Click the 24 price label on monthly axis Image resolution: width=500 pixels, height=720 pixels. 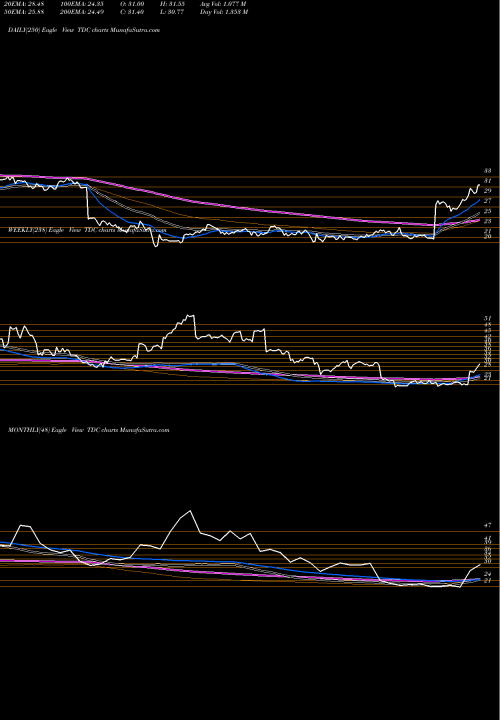(488, 574)
